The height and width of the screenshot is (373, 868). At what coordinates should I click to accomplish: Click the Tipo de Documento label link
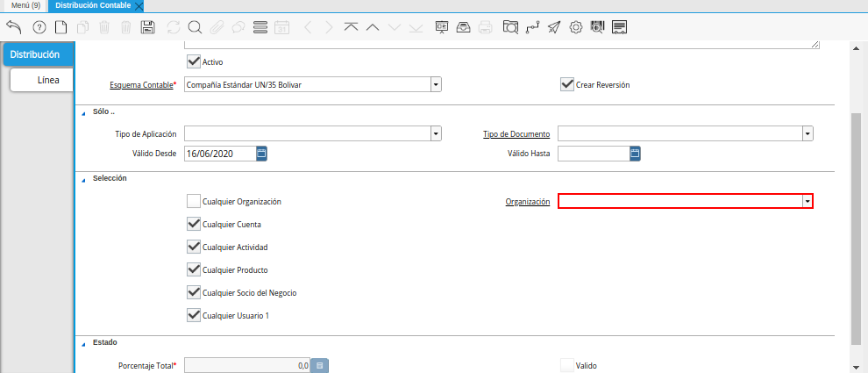(516, 134)
